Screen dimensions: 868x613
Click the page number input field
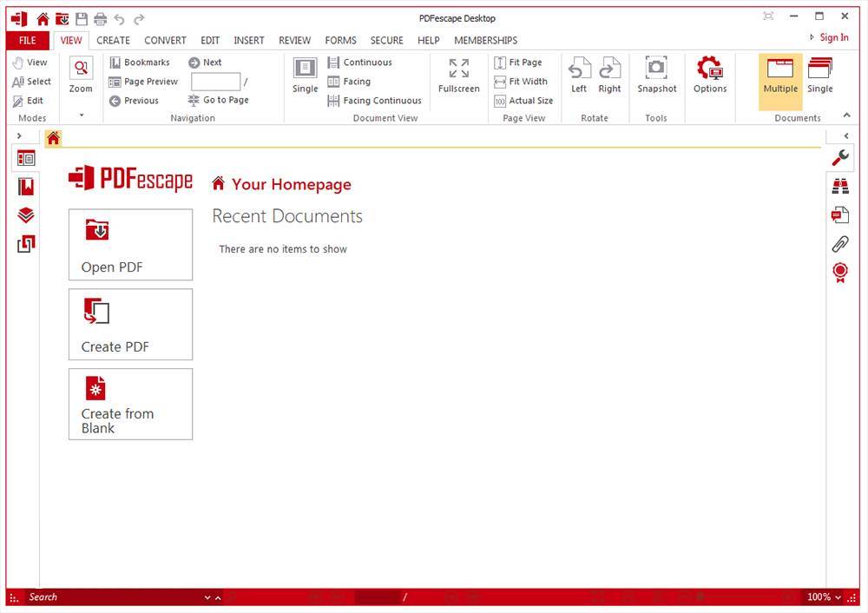pyautogui.click(x=215, y=82)
